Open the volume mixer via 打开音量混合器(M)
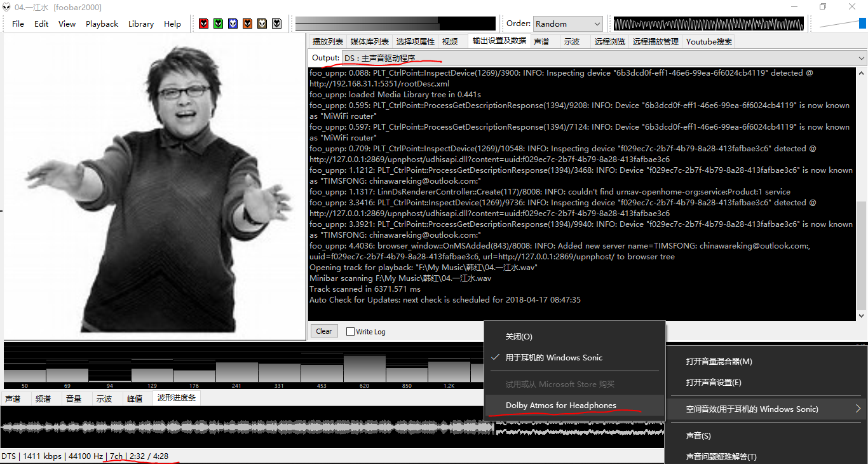This screenshot has width=868, height=464. click(719, 361)
